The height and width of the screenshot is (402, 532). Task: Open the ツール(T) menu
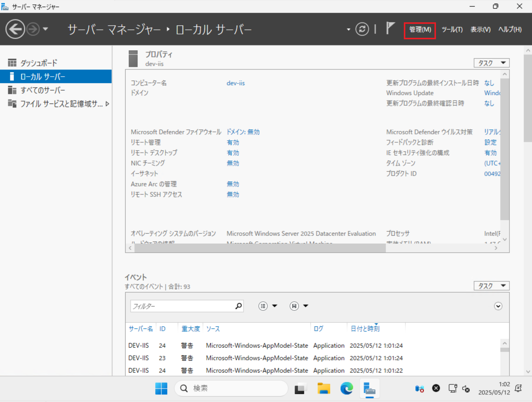(452, 29)
